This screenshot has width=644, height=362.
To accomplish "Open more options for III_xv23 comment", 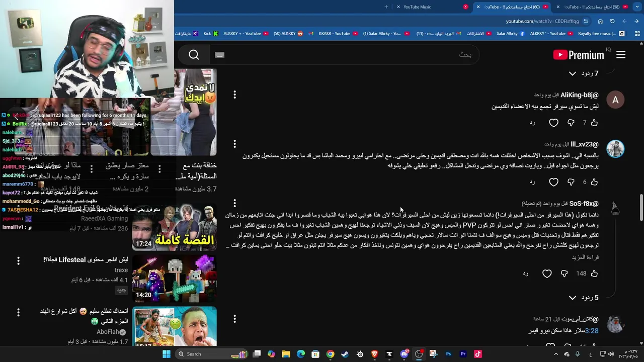I will pyautogui.click(x=234, y=144).
